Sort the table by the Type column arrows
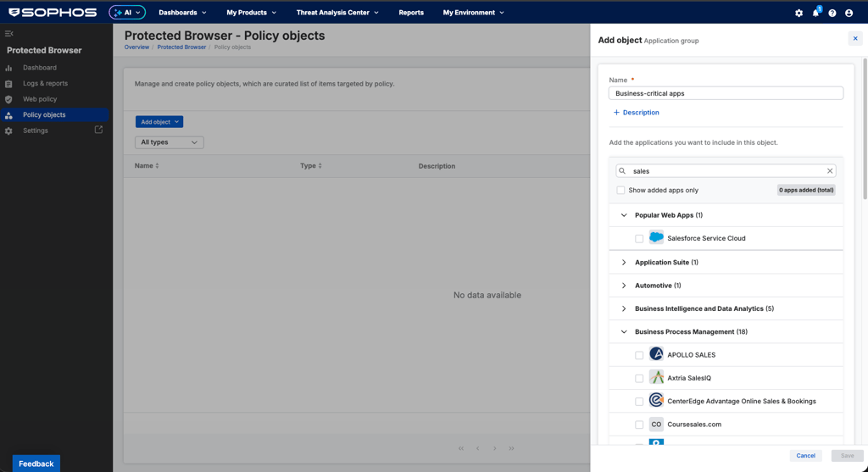The width and height of the screenshot is (868, 472). pyautogui.click(x=320, y=165)
